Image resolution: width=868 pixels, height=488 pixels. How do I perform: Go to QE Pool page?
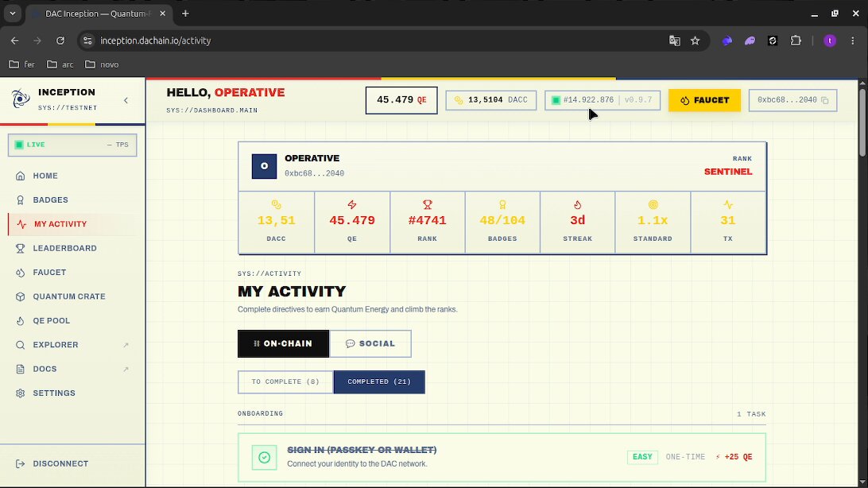tap(72, 321)
